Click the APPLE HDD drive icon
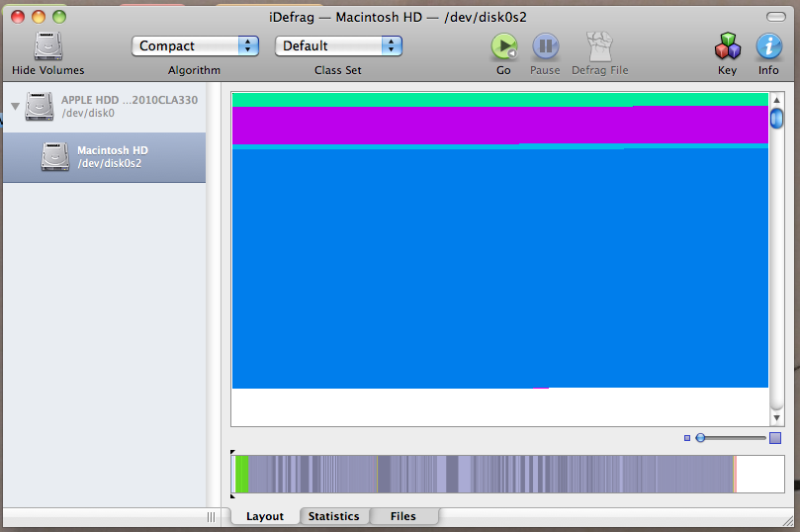 point(40,106)
